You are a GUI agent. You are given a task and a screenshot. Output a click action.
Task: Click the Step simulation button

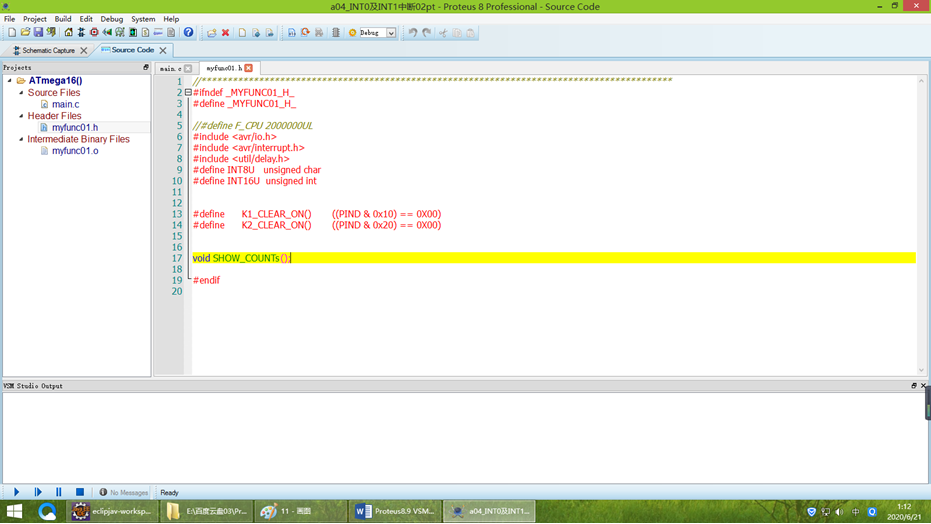[38, 492]
